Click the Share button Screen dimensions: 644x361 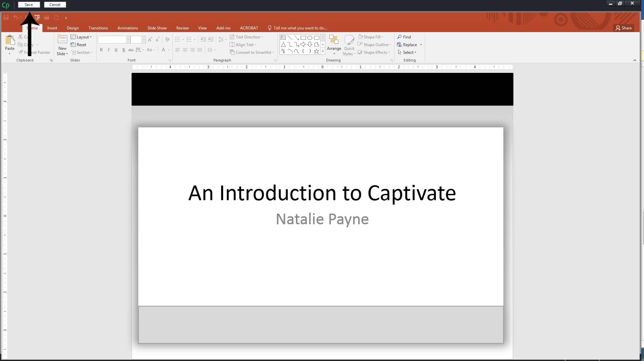(624, 28)
